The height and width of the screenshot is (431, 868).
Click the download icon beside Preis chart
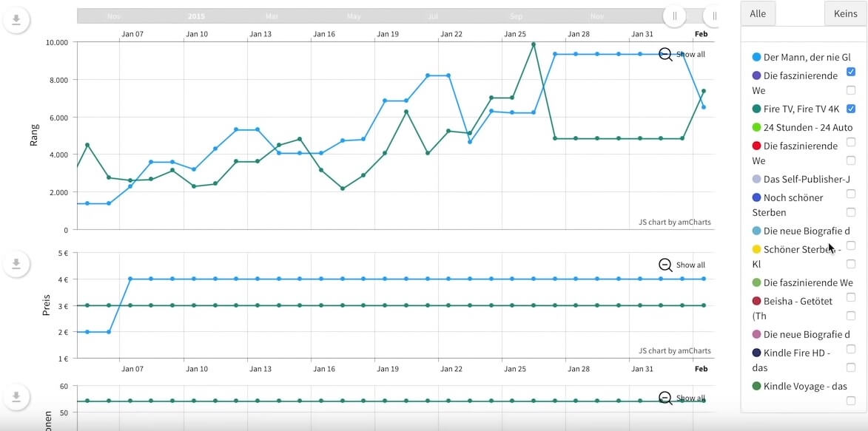click(x=16, y=264)
